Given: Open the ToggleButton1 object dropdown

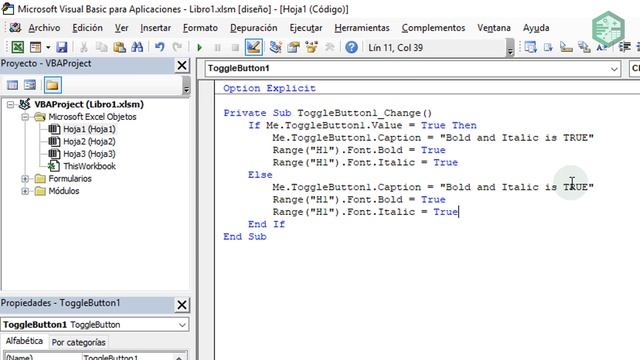Looking at the screenshot, I should (614, 69).
